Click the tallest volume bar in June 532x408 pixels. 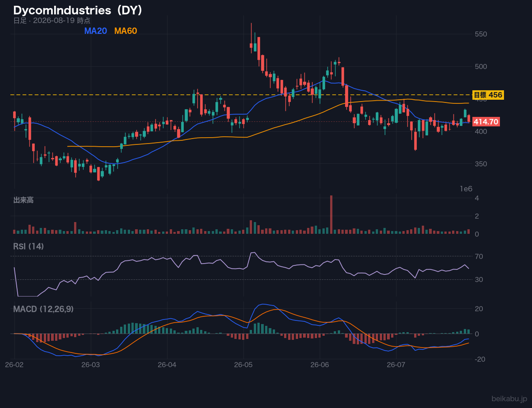331,215
